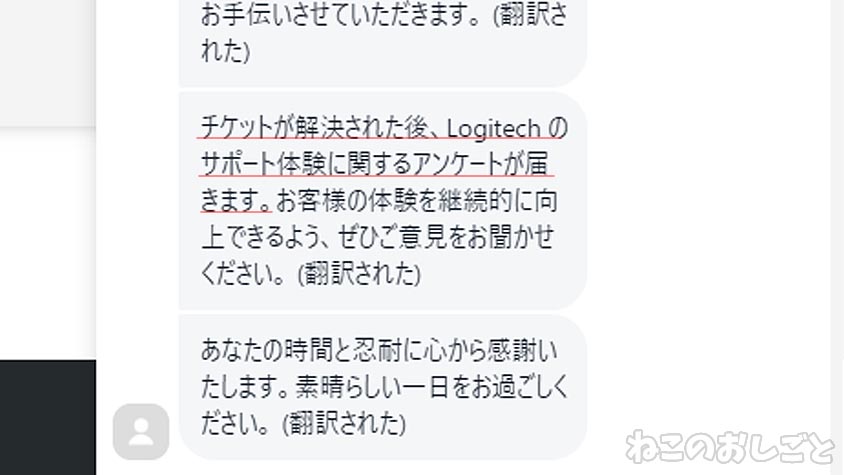
Task: Click the dark panel beside the avatar
Action: tap(47, 418)
